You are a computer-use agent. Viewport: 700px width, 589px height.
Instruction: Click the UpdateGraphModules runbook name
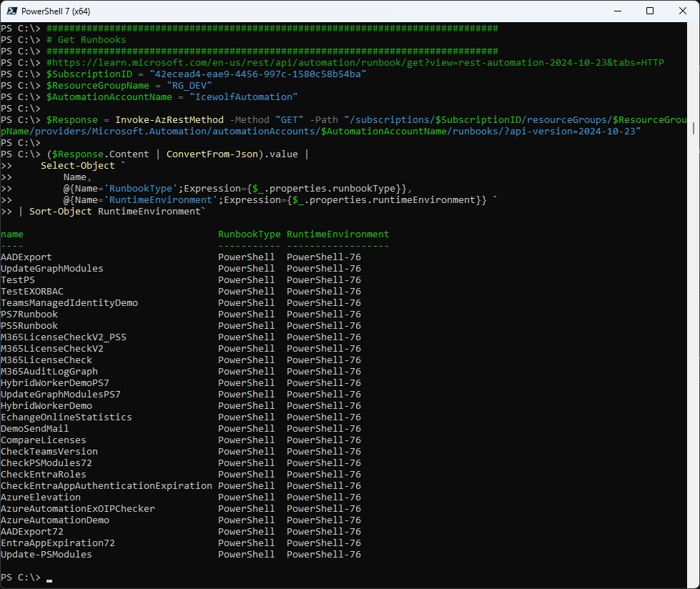pyautogui.click(x=51, y=269)
